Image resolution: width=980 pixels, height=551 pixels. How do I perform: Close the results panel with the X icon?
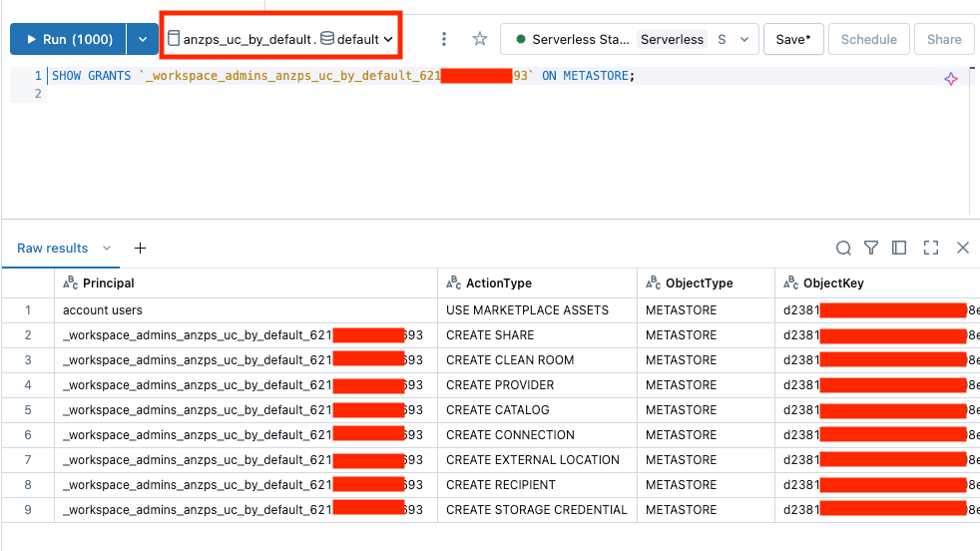click(962, 248)
